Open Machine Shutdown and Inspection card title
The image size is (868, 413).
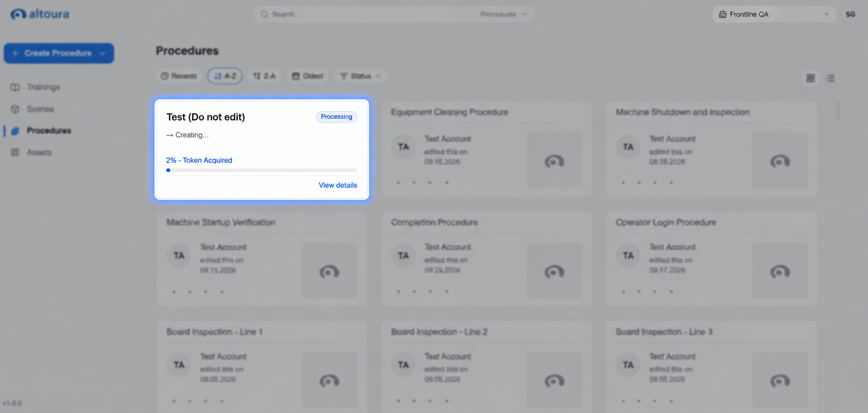[x=682, y=112]
